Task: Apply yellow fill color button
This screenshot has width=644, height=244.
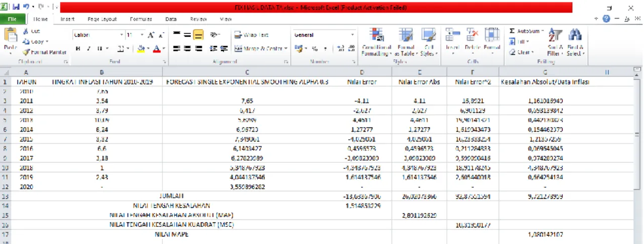Action: pyautogui.click(x=141, y=49)
